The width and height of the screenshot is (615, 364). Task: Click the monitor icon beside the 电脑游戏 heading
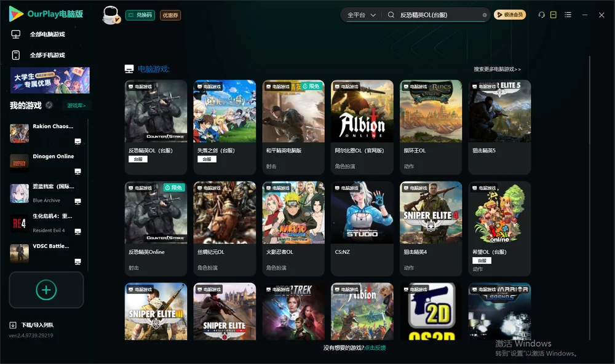[x=129, y=69]
